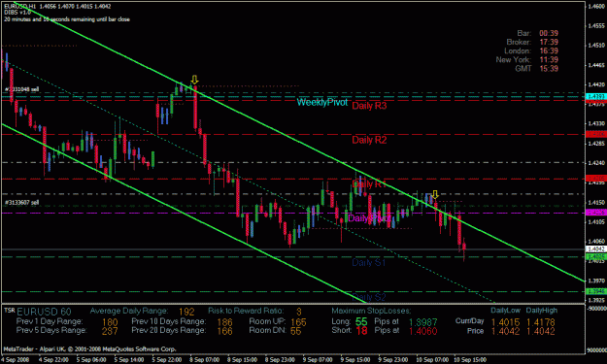Click the 8 Sep 15:00 time axis label
Screen dimensions: 607x364
[243, 360]
